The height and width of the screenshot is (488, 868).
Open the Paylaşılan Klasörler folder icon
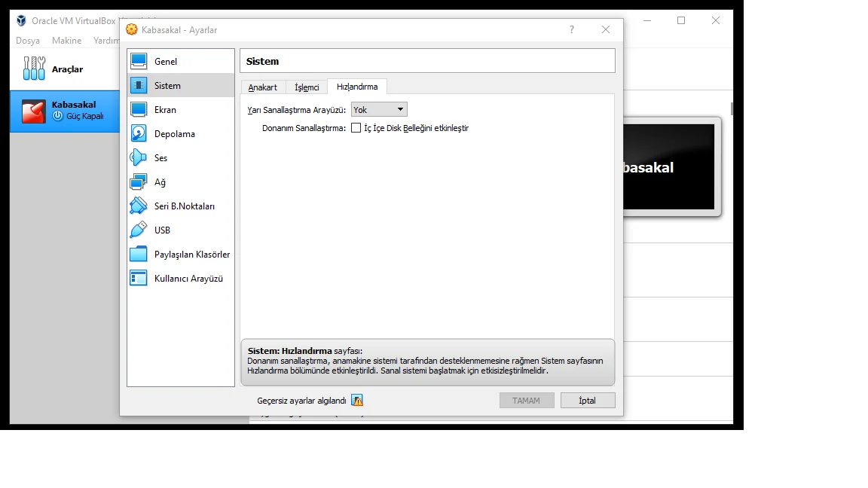(139, 254)
